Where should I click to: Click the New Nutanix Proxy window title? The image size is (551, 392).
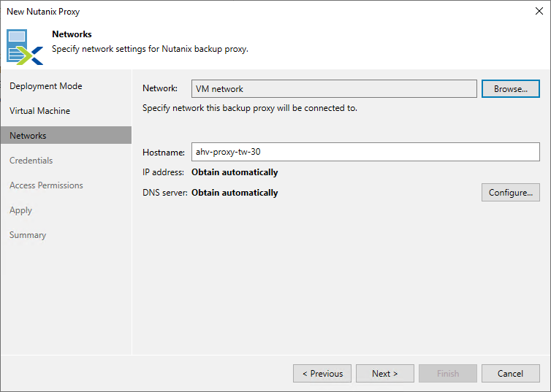pyautogui.click(x=43, y=12)
